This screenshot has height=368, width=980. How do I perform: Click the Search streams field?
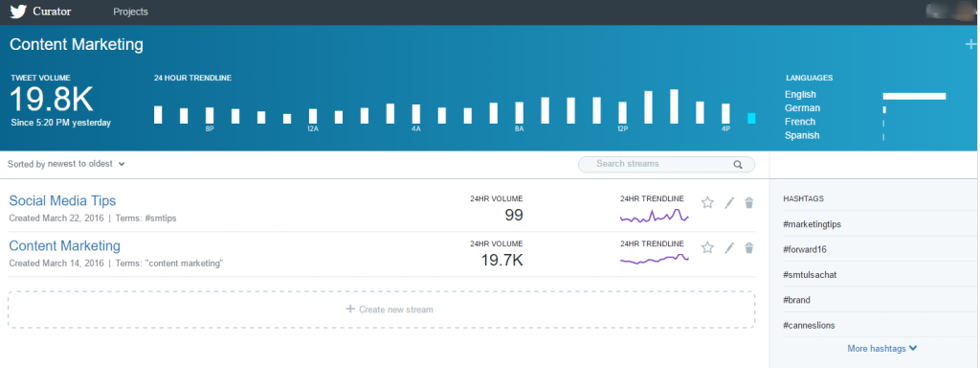(666, 164)
